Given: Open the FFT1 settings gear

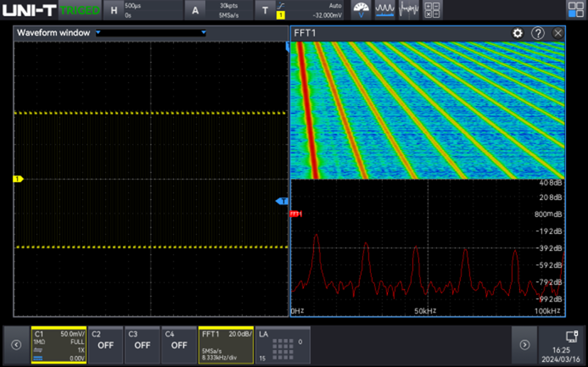Looking at the screenshot, I should pyautogui.click(x=517, y=33).
